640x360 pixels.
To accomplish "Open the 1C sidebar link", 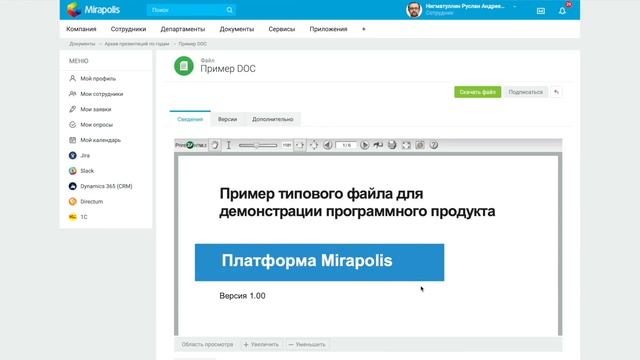I will (x=84, y=217).
